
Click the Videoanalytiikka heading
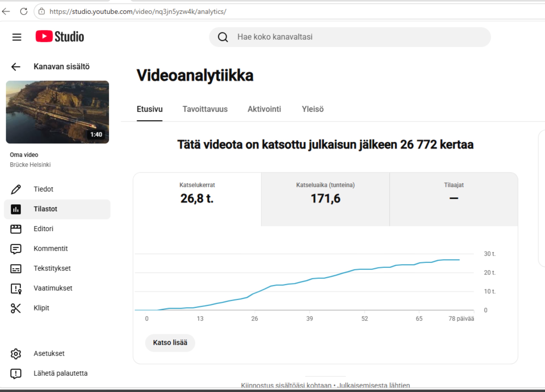click(x=195, y=75)
